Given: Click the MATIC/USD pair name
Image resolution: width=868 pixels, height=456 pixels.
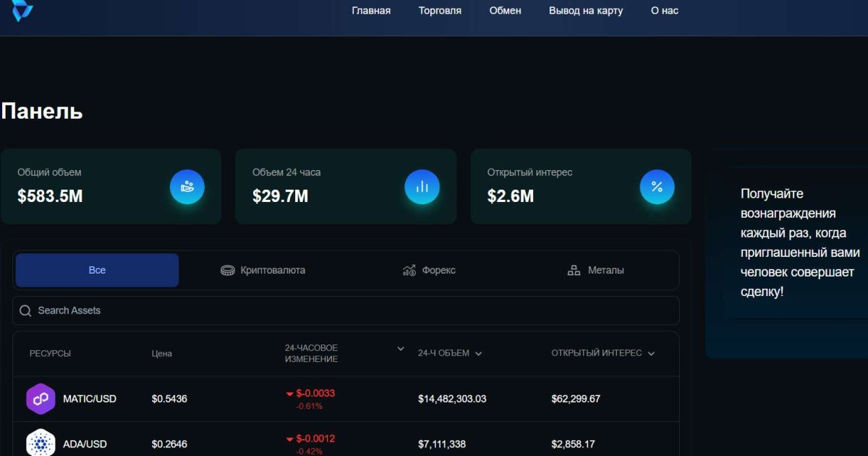Looking at the screenshot, I should (x=90, y=399).
